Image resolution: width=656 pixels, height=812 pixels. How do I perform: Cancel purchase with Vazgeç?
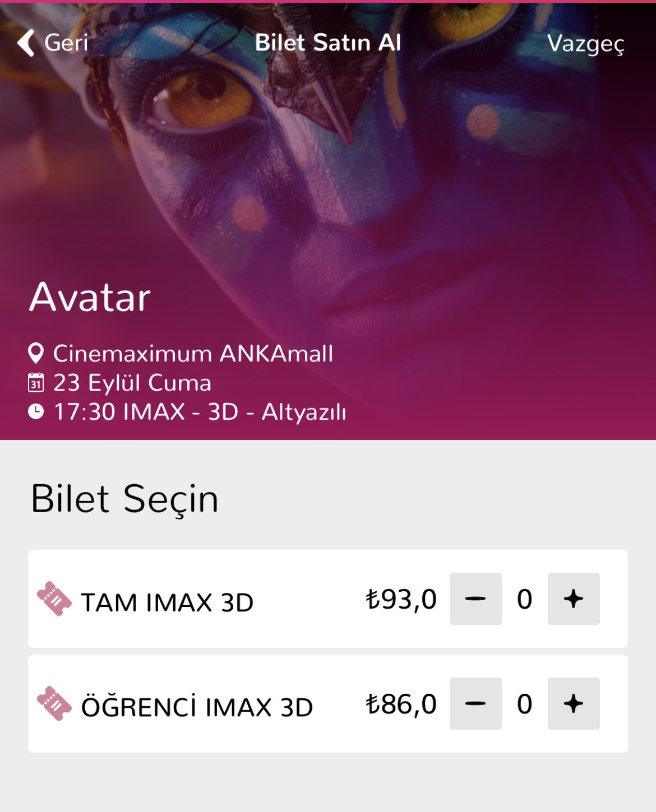pyautogui.click(x=585, y=44)
